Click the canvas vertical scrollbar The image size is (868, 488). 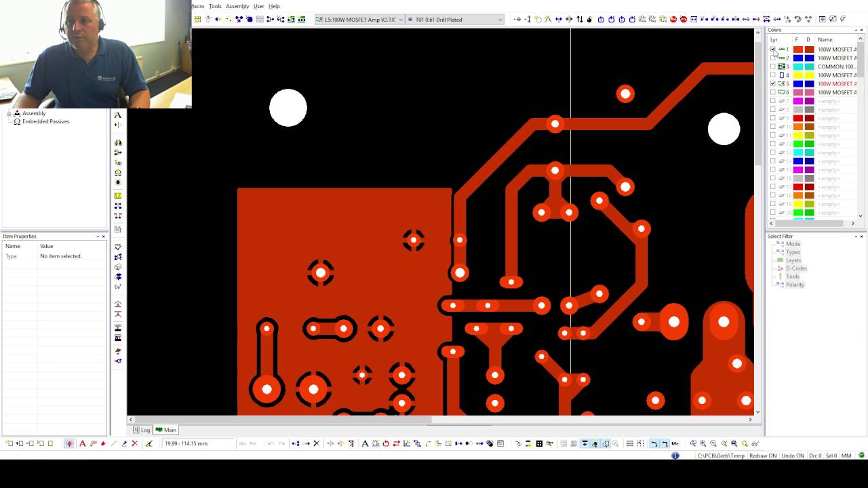pyautogui.click(x=757, y=221)
